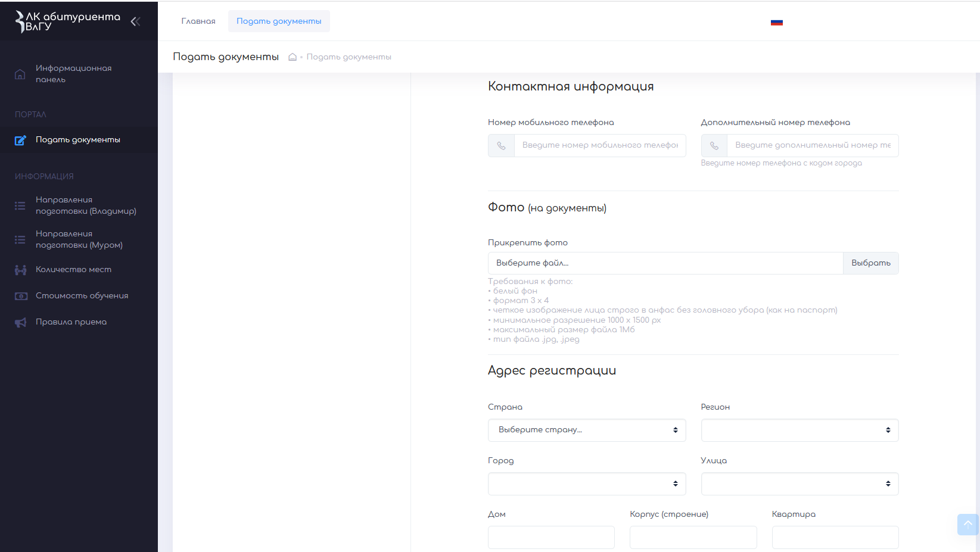980x552 pixels.
Task: Collapse the sidebar with double-chevron icon
Action: click(x=135, y=21)
